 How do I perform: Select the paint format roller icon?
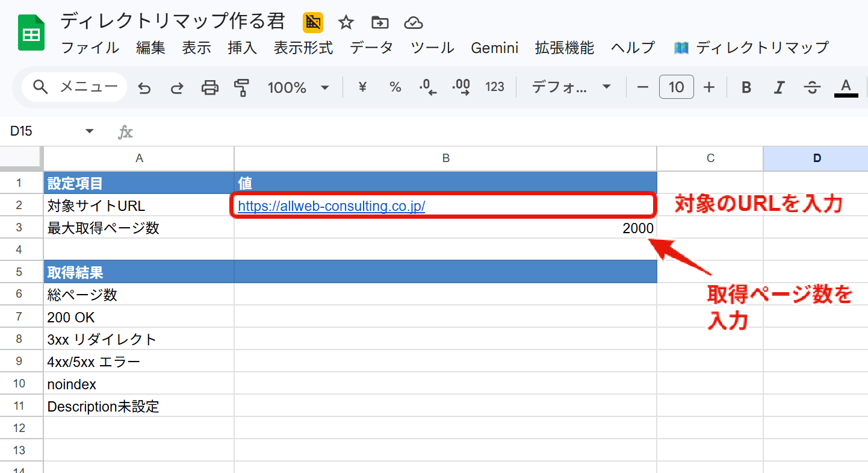pyautogui.click(x=241, y=88)
